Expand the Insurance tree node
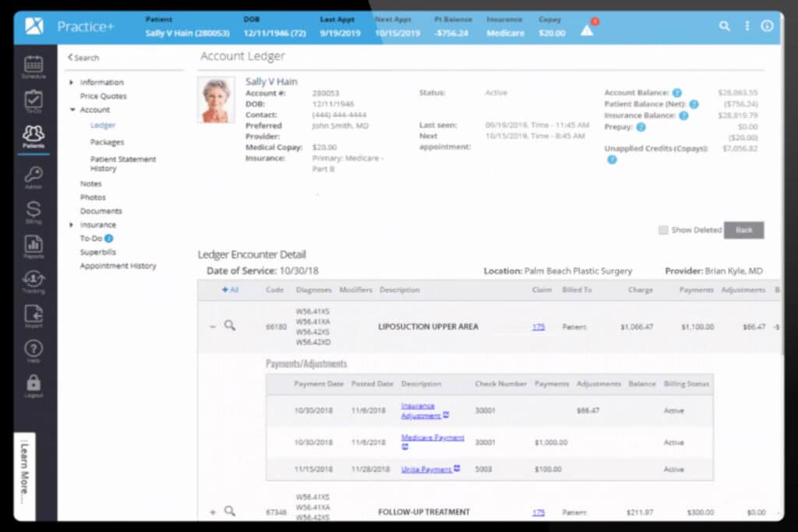 point(72,225)
